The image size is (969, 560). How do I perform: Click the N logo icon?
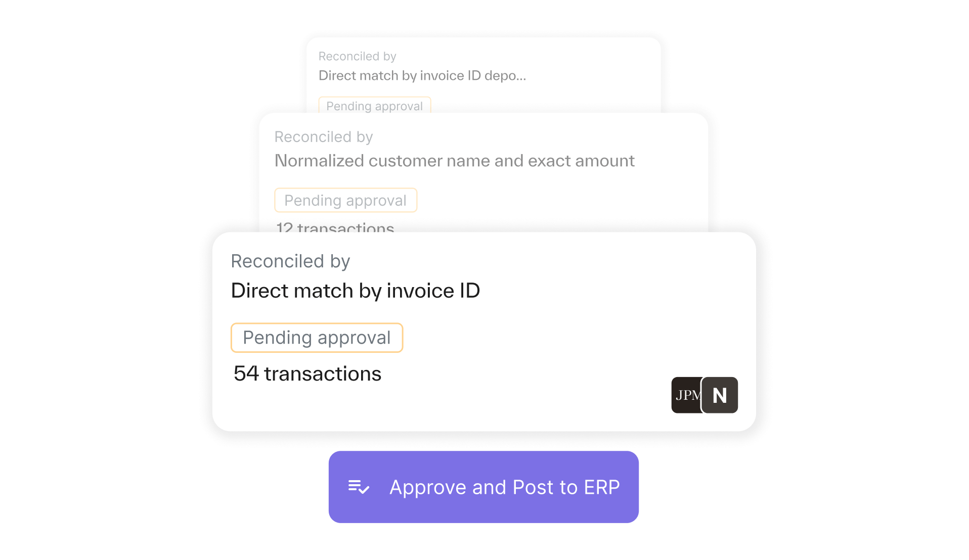720,395
